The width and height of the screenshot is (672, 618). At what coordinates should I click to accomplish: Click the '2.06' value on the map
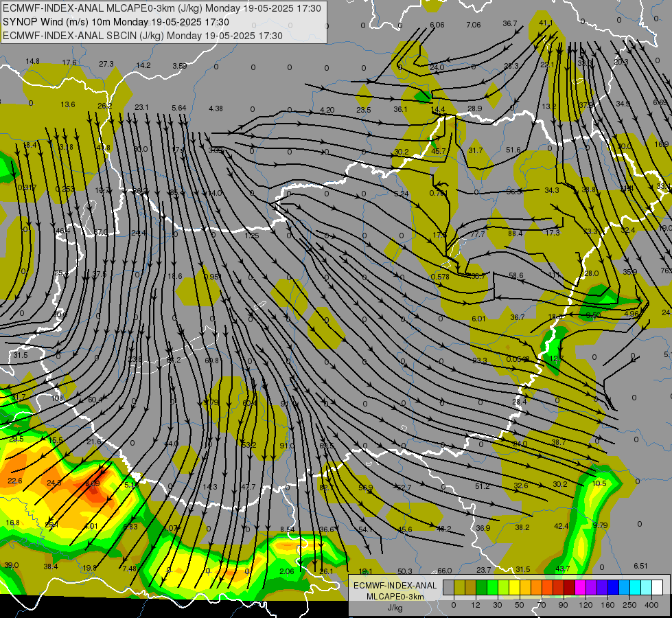[287, 571]
